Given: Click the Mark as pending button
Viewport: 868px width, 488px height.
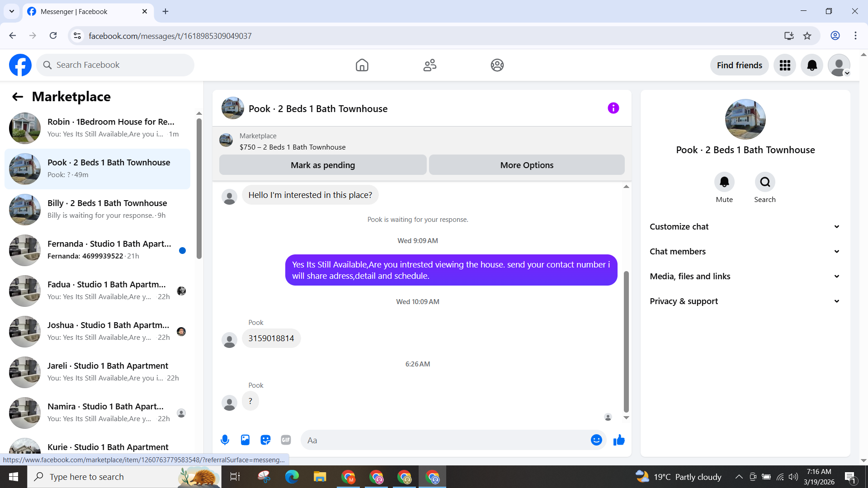Looking at the screenshot, I should [x=323, y=165].
